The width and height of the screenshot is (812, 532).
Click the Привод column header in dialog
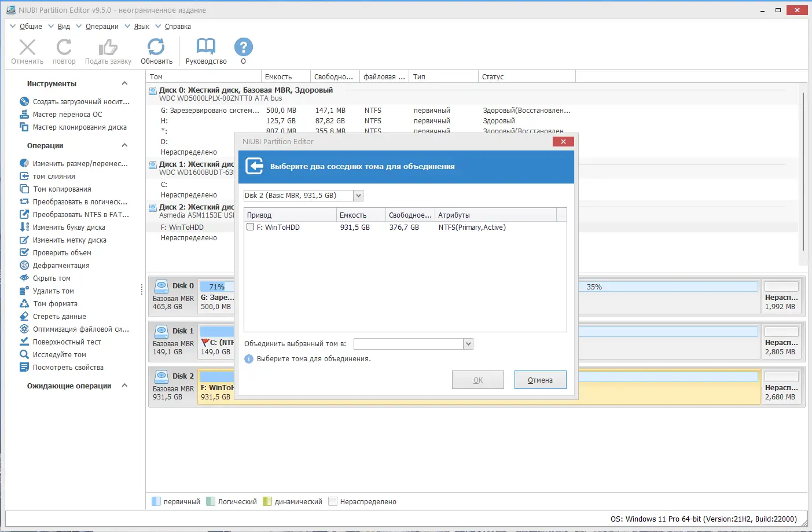pos(290,215)
